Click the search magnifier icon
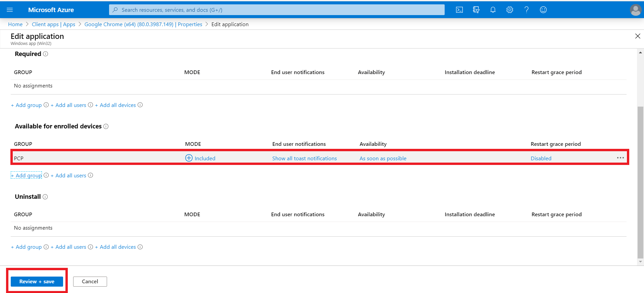Screen dimensions: 644x293 [115, 10]
